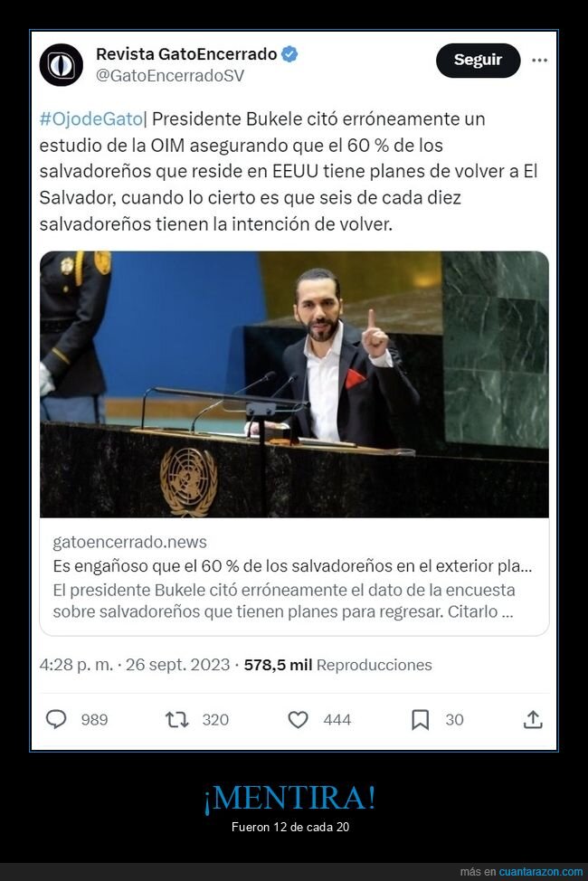Click the @GatoEncerradoSV handle
588x881 pixels.
click(x=170, y=75)
